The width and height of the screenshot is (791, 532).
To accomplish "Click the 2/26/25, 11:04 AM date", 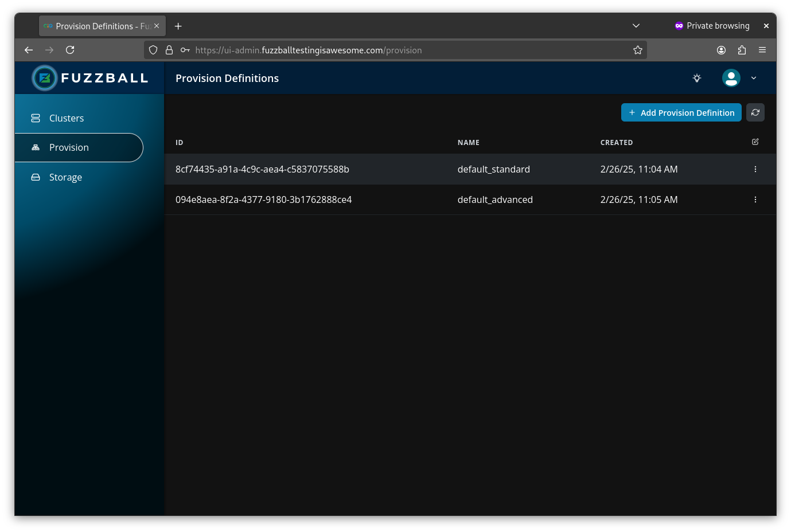I will [x=639, y=169].
